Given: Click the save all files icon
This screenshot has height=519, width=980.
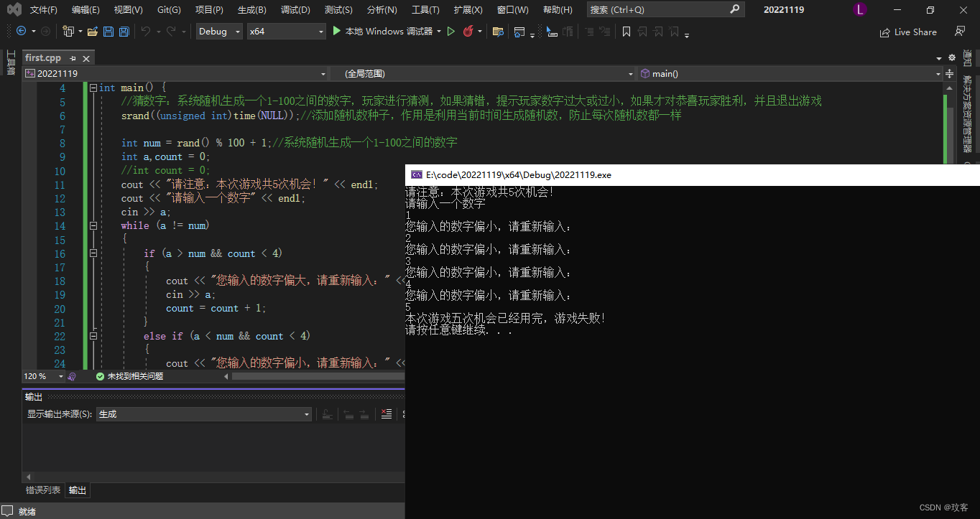Looking at the screenshot, I should (124, 32).
